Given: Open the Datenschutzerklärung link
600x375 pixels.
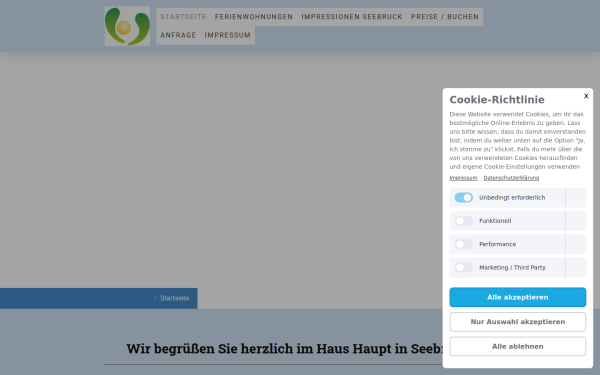Looking at the screenshot, I should (511, 178).
